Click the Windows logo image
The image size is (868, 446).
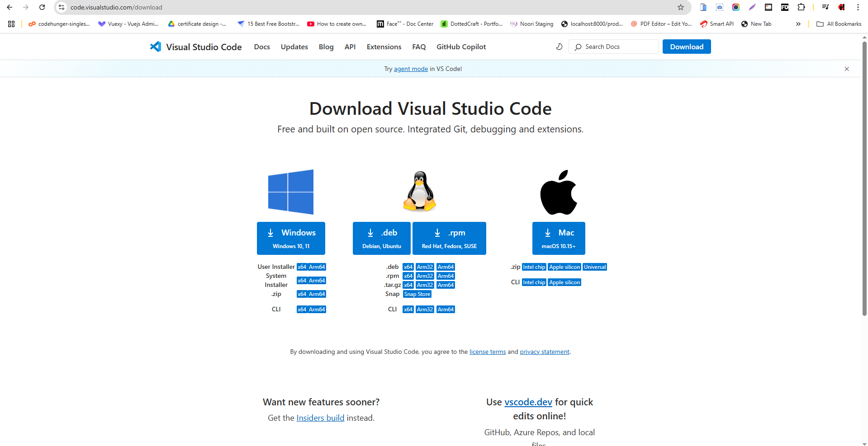click(x=291, y=192)
